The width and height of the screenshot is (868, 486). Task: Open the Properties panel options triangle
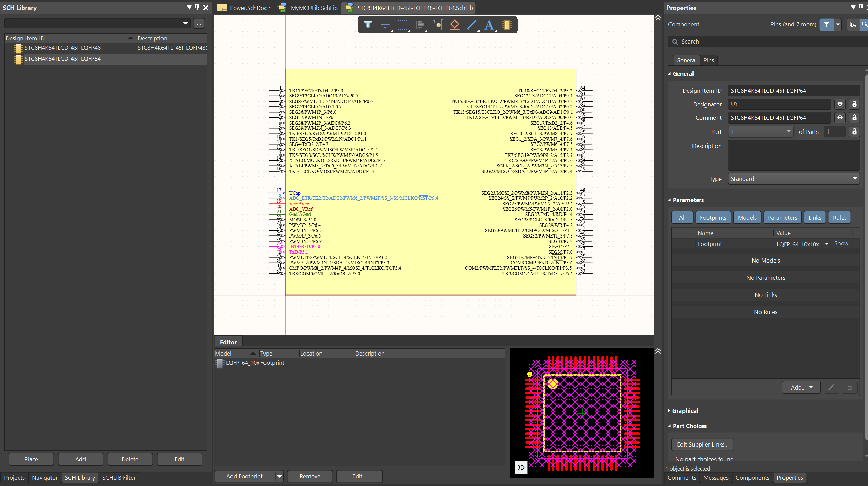tap(853, 7)
